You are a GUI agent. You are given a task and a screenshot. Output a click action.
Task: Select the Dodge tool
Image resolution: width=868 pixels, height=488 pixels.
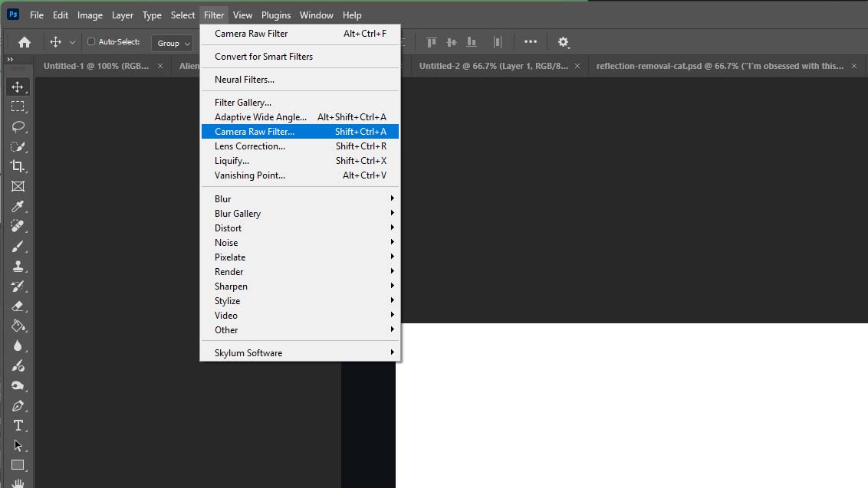click(x=18, y=365)
